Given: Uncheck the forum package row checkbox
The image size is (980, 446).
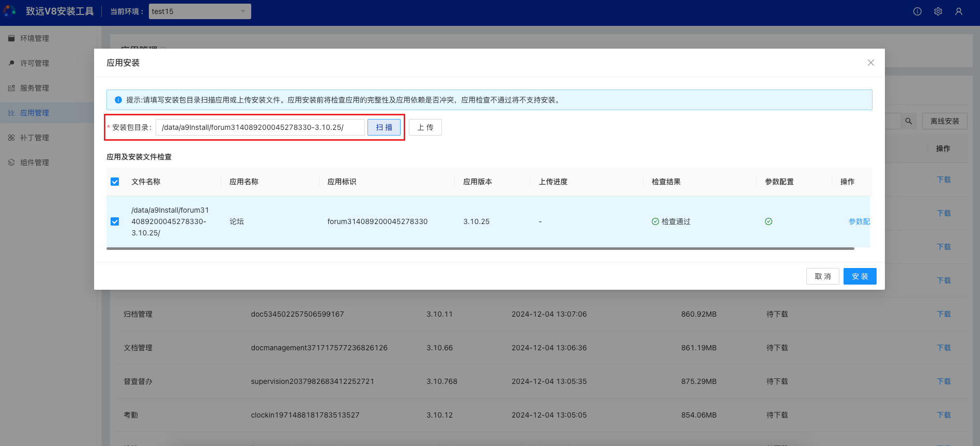Looking at the screenshot, I should coord(115,221).
